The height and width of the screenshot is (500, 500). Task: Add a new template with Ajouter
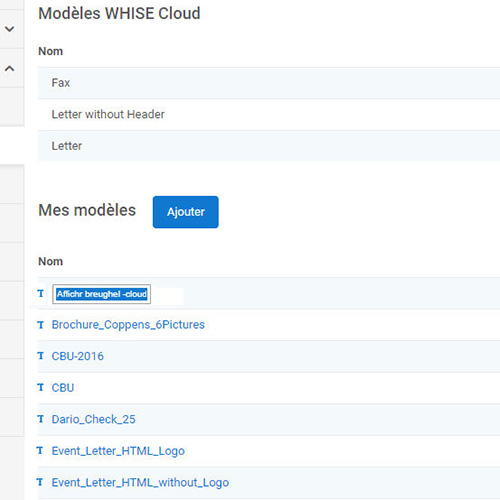pyautogui.click(x=186, y=212)
